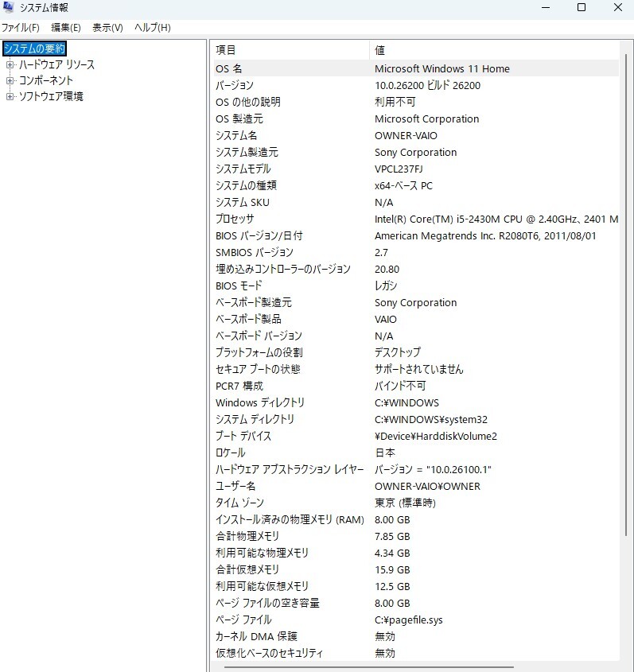
Task: Select the ロケール row
Action: point(416,453)
